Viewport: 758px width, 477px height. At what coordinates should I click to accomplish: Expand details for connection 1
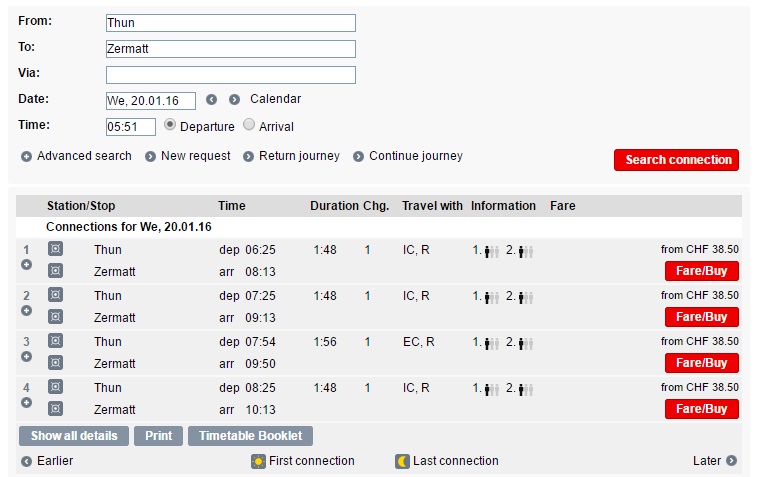pos(27,265)
